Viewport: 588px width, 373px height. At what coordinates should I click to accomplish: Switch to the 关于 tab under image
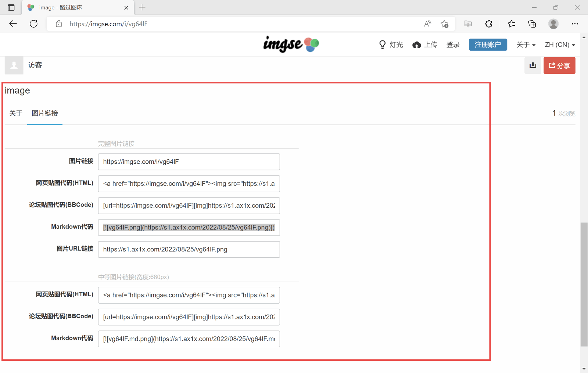(16, 113)
